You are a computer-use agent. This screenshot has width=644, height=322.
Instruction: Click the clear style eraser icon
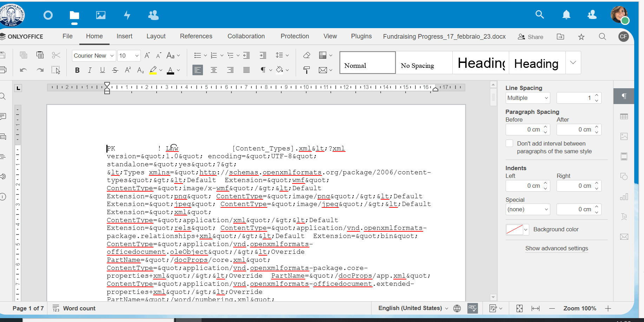[x=307, y=55]
